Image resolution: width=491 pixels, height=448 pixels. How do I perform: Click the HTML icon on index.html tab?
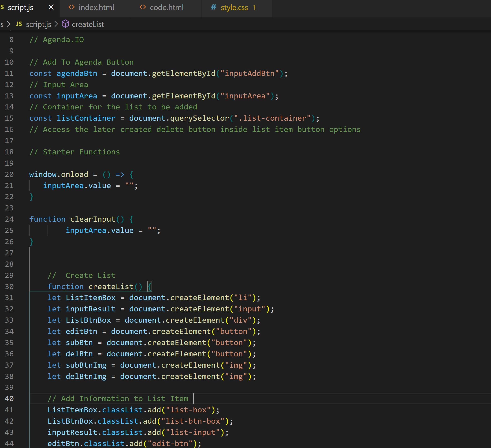click(71, 7)
